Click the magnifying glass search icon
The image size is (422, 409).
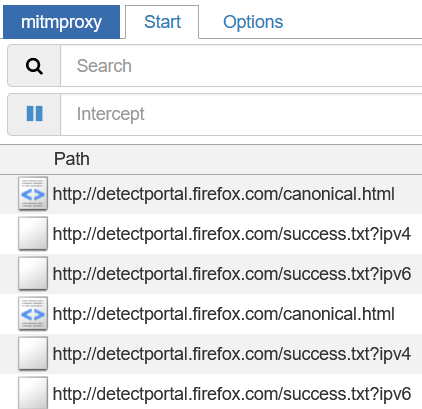point(34,66)
